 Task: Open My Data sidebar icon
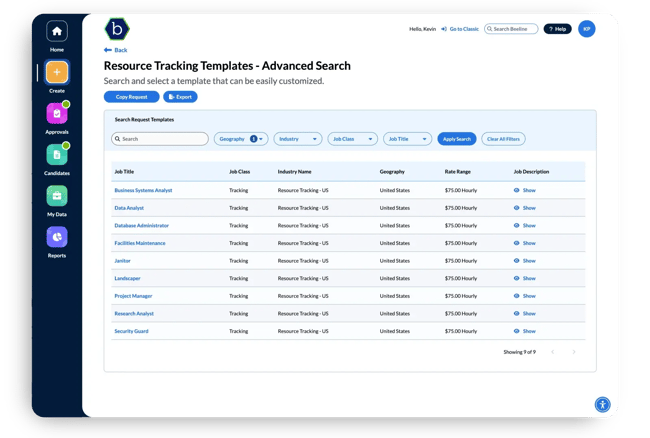[57, 196]
